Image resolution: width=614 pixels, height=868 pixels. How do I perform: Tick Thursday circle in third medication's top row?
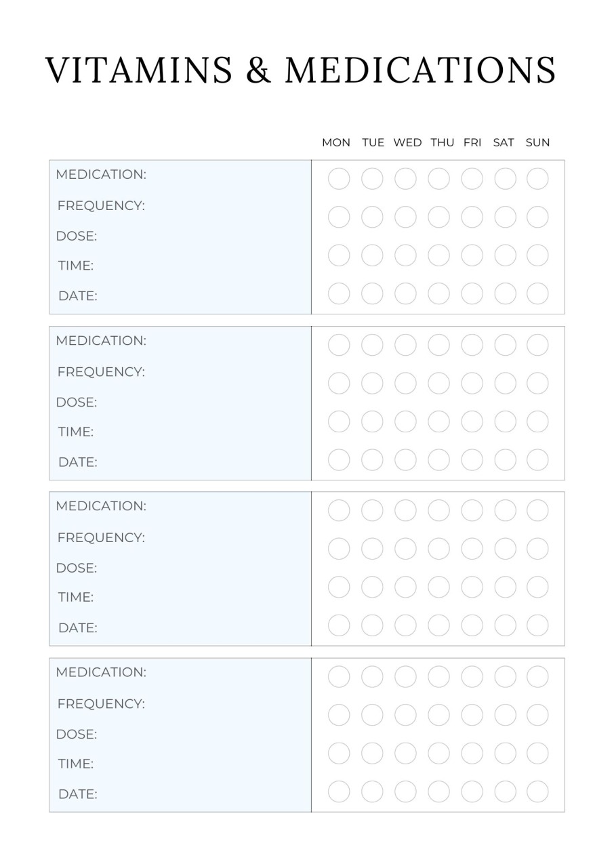(438, 510)
